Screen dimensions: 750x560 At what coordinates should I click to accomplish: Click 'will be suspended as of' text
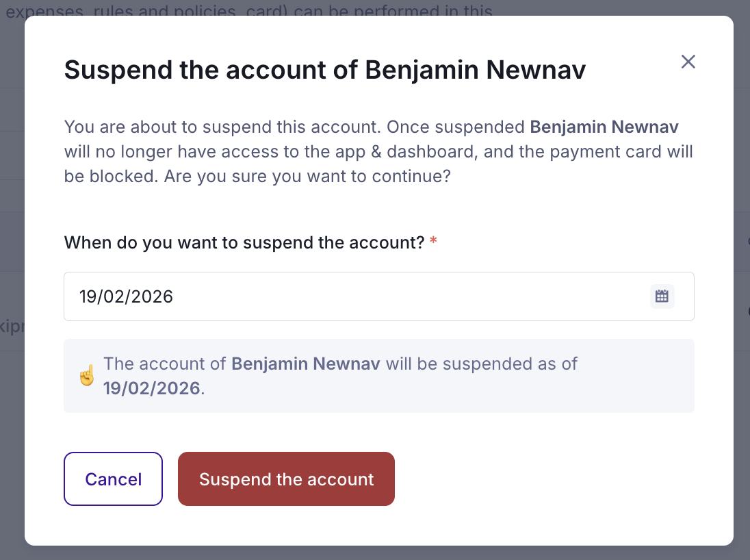(x=482, y=363)
